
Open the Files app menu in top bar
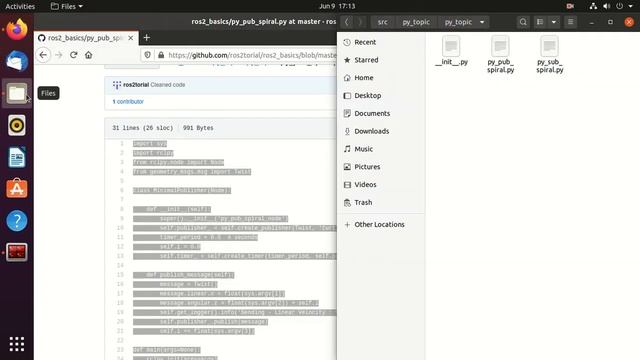point(67,6)
